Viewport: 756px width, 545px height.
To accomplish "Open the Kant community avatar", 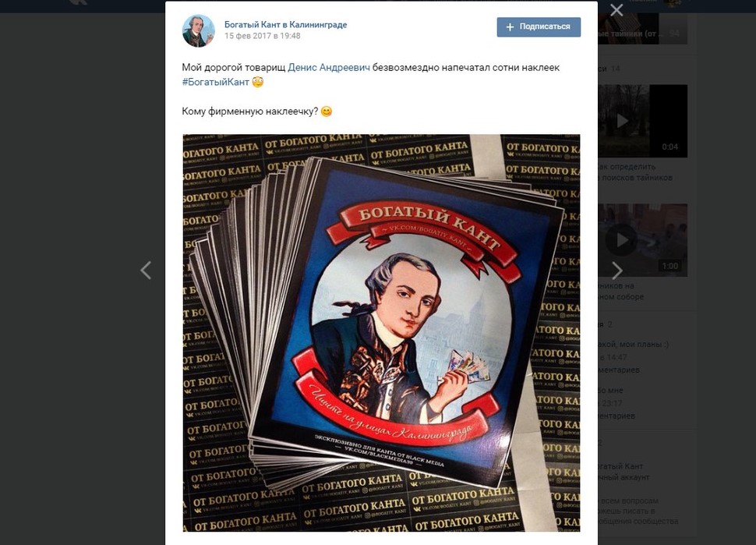I will click(x=198, y=30).
